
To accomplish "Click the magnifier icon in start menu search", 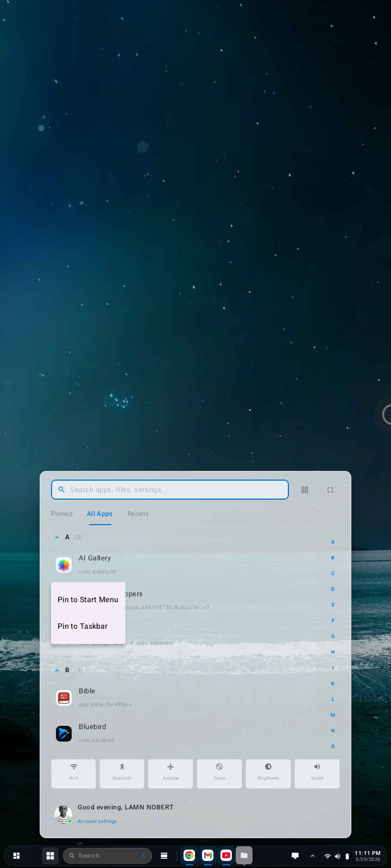I will click(61, 489).
